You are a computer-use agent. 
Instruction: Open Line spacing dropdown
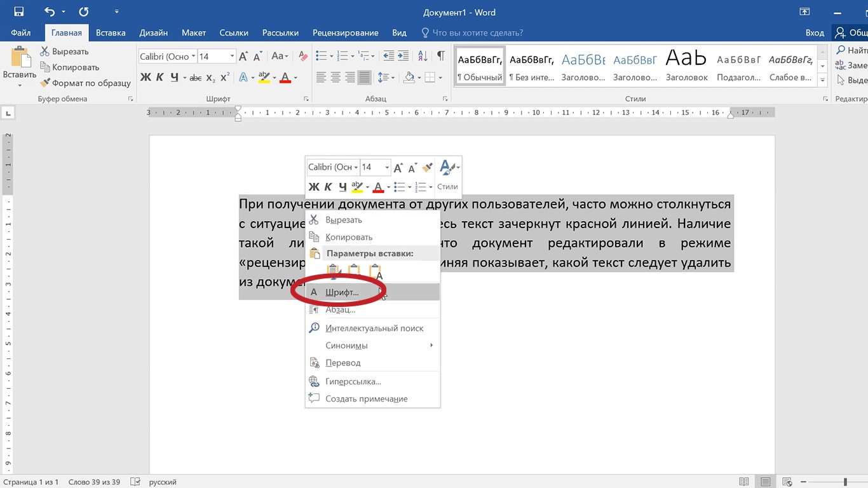386,78
